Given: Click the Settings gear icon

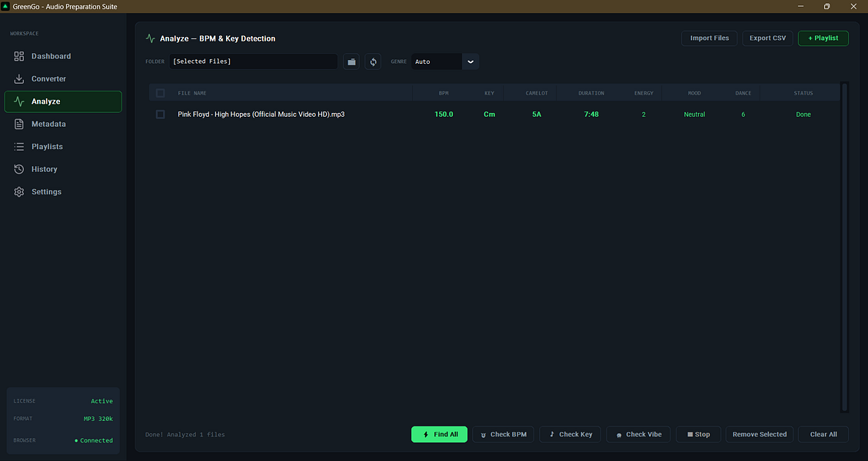Looking at the screenshot, I should coord(18,191).
